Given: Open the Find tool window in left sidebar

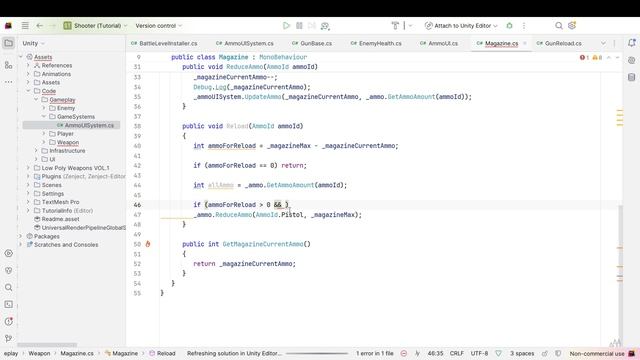Looking at the screenshot, I should tap(9, 287).
